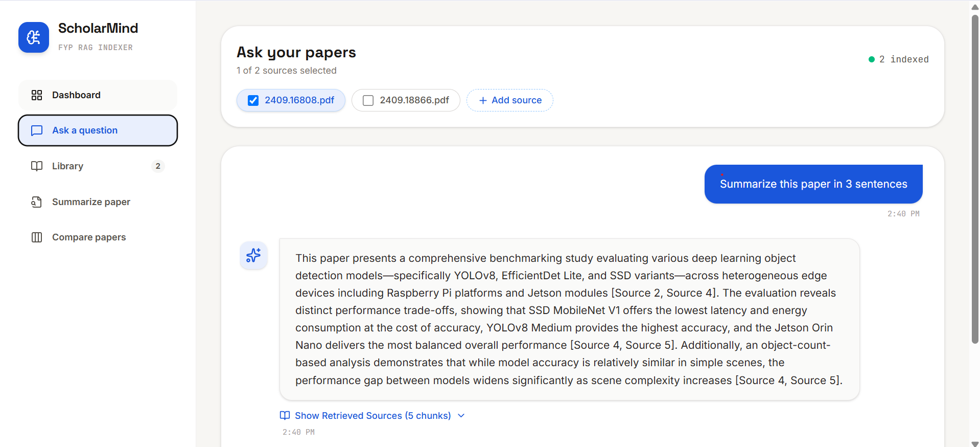
Task: Click '1 of 2 sources selected' text
Action: tap(287, 71)
